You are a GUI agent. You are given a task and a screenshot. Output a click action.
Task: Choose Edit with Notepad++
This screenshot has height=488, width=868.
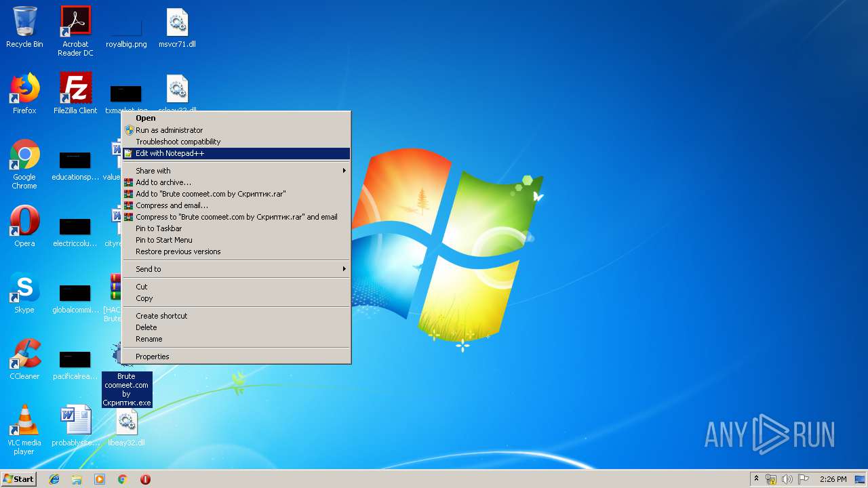(236, 153)
